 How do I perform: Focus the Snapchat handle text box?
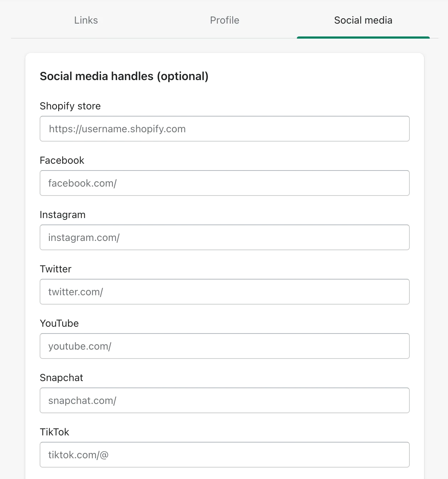coord(224,400)
